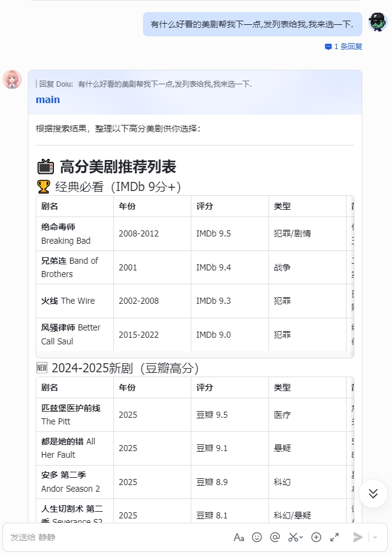392x556 pixels.
Task: Open the 1 条回复 reply thread link
Action: (348, 47)
